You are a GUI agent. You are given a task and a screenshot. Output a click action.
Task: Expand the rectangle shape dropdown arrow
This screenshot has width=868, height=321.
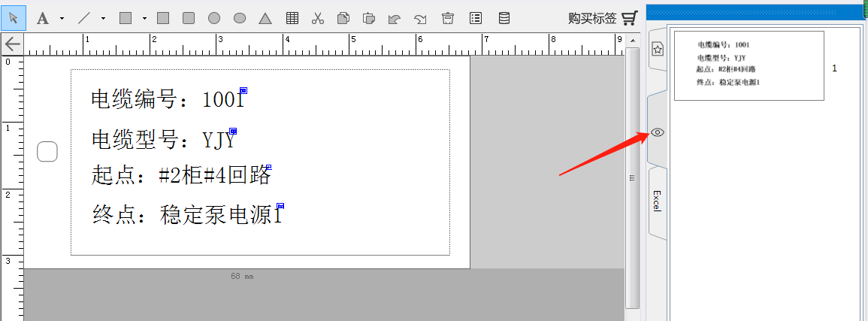point(144,17)
